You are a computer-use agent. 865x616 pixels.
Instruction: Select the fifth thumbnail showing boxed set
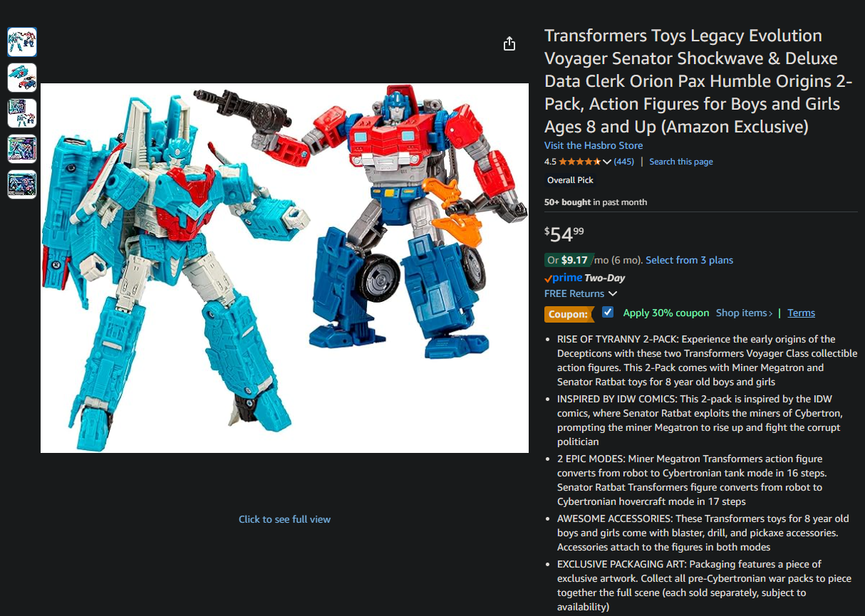coord(22,184)
